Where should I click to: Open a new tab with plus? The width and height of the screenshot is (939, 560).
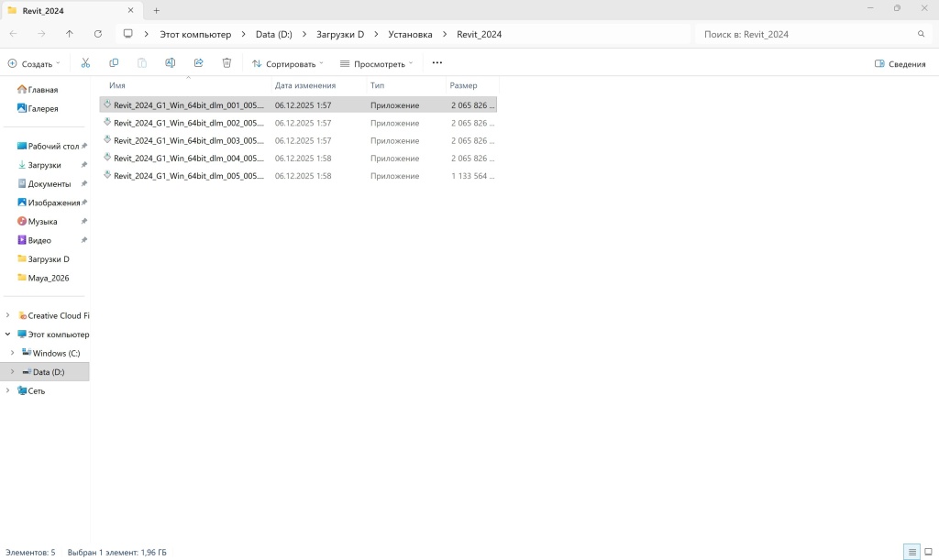[156, 11]
